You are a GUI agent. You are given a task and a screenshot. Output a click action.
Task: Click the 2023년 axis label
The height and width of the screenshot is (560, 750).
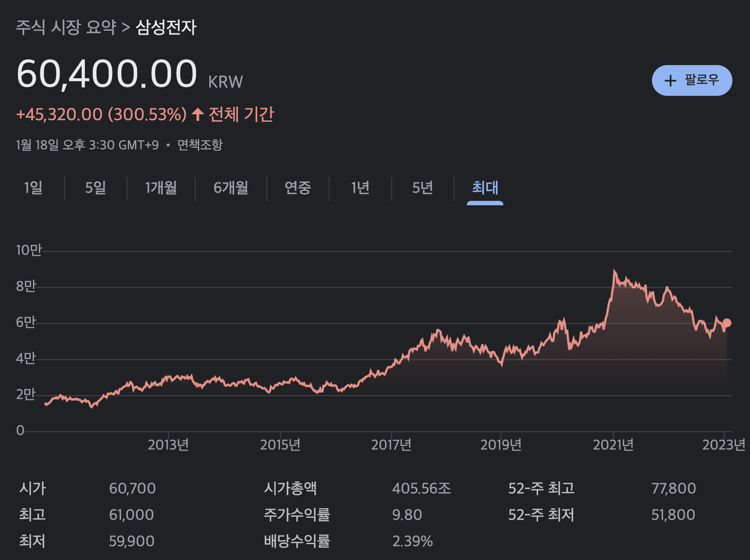[724, 445]
